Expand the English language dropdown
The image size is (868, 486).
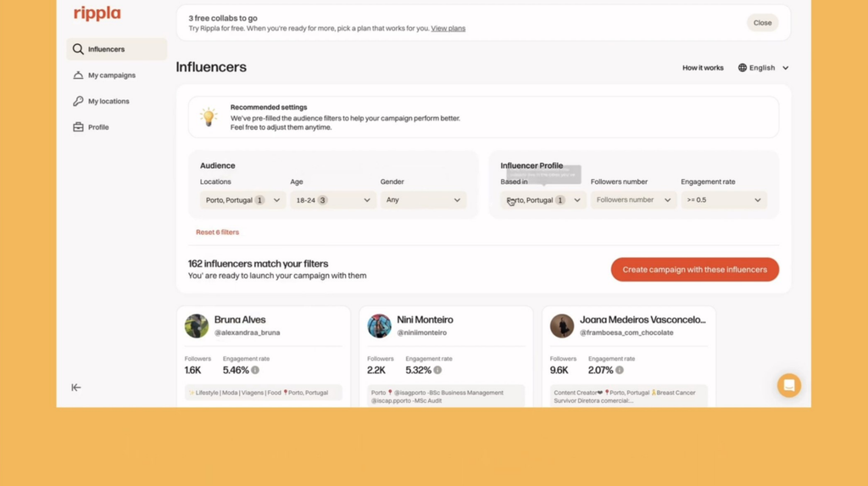coord(764,68)
